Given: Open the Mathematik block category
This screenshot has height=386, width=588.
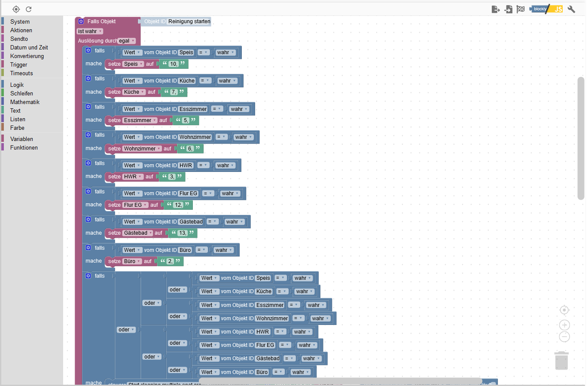Looking at the screenshot, I should point(25,102).
